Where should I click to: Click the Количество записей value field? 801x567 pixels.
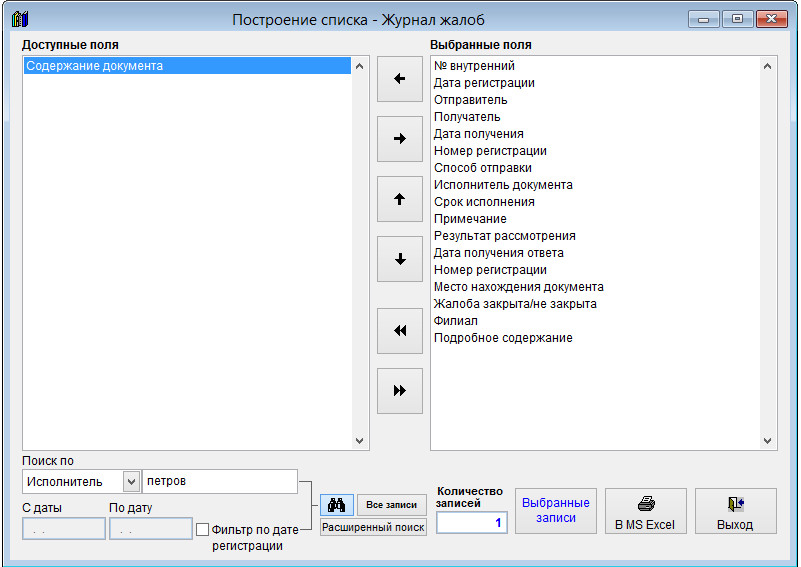coord(472,523)
